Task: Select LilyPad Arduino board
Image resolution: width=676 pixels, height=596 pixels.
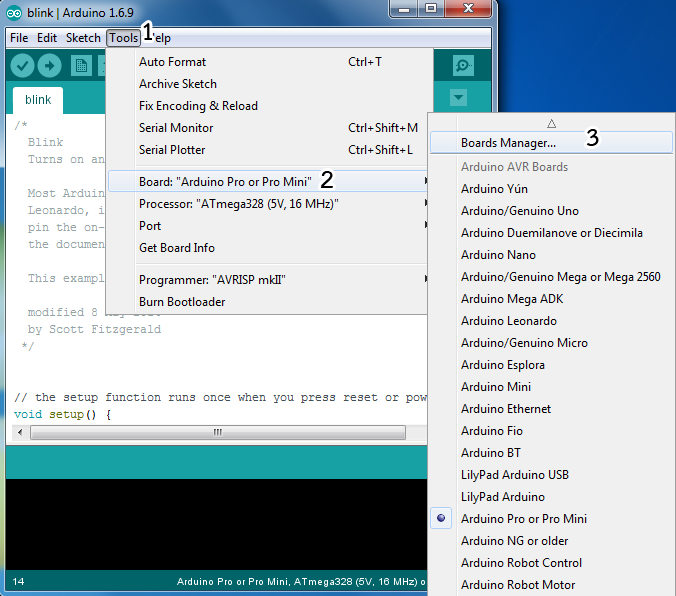Action: click(551, 497)
